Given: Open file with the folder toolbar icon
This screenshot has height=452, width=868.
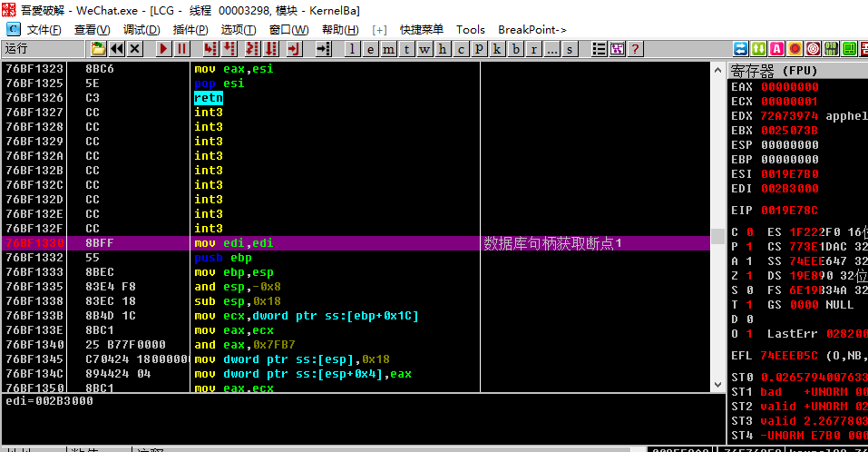Looking at the screenshot, I should 98,49.
